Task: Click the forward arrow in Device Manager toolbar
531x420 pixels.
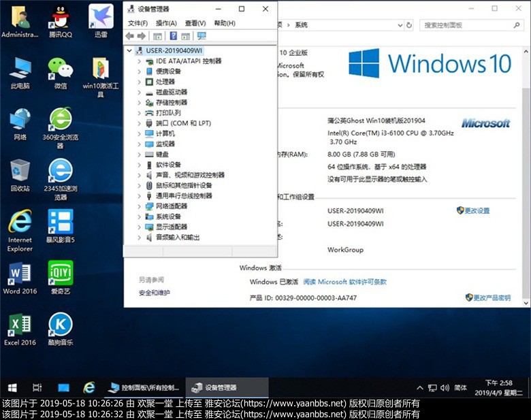Action: 142,36
